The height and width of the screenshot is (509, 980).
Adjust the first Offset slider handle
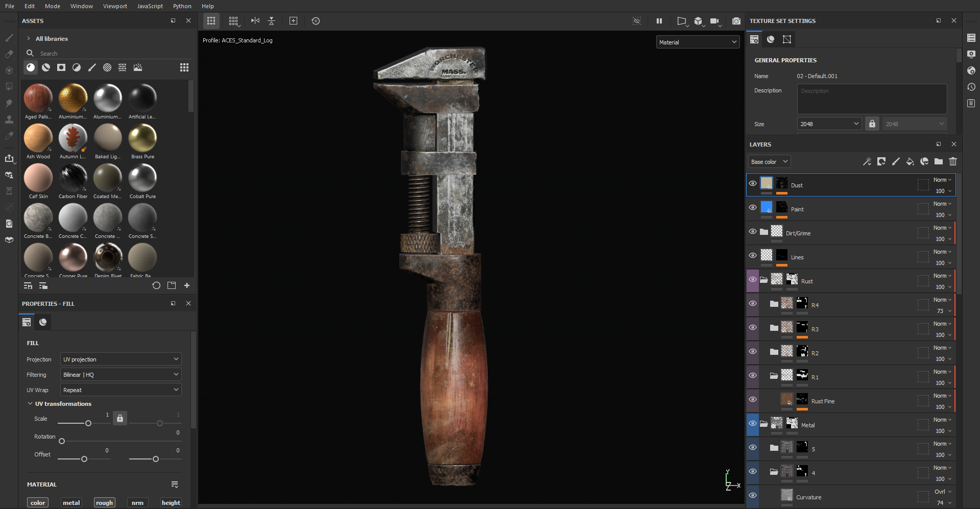(x=84, y=459)
